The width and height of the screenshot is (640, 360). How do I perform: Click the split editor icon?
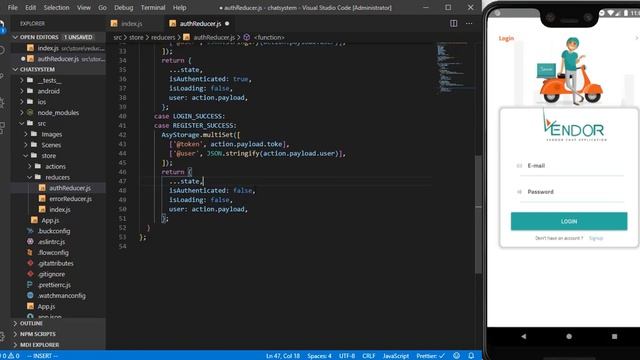(x=453, y=24)
